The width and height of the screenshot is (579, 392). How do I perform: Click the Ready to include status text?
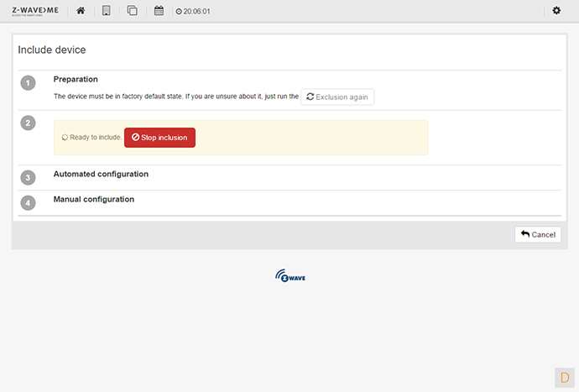tap(96, 138)
